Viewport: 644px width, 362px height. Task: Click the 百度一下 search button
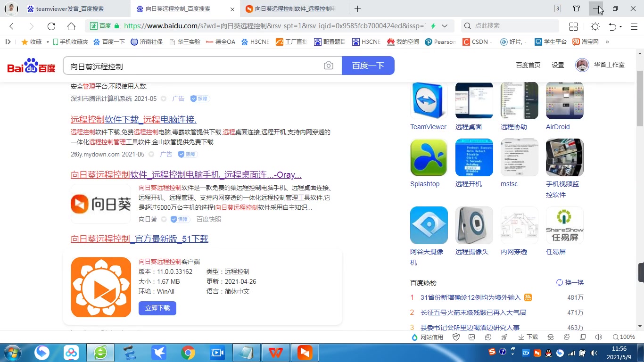368,66
